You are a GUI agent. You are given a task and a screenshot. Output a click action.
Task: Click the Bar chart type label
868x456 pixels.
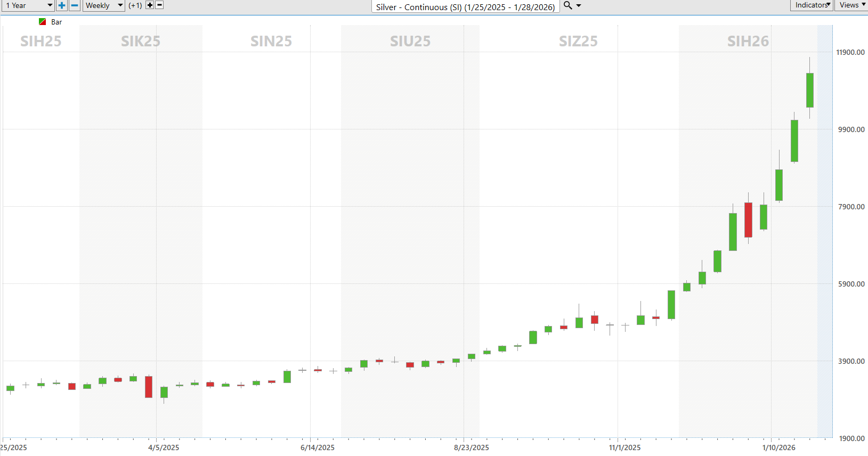[56, 22]
